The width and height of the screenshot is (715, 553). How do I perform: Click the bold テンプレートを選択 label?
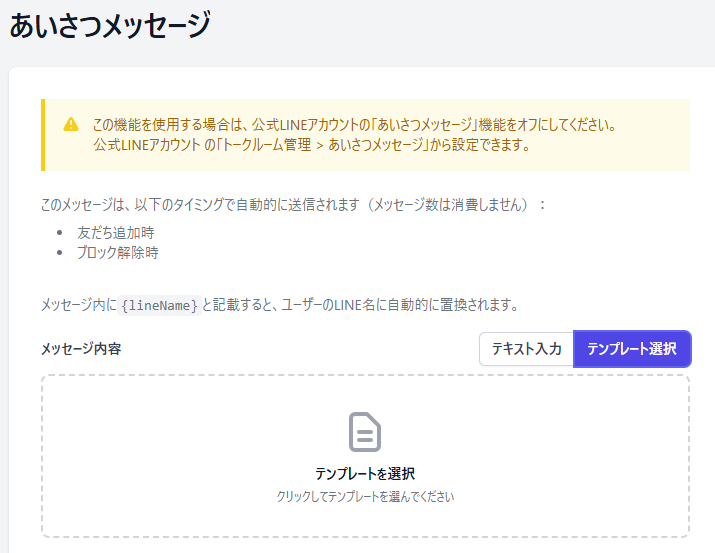click(365, 473)
